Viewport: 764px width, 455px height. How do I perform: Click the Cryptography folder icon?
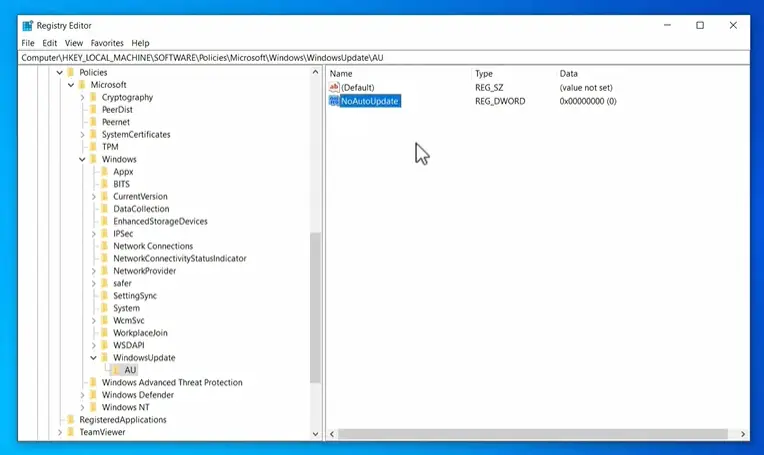93,97
